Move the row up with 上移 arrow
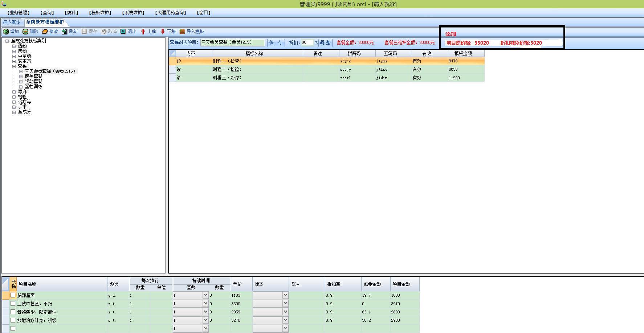Screen dimensions: 644x333 click(x=143, y=32)
